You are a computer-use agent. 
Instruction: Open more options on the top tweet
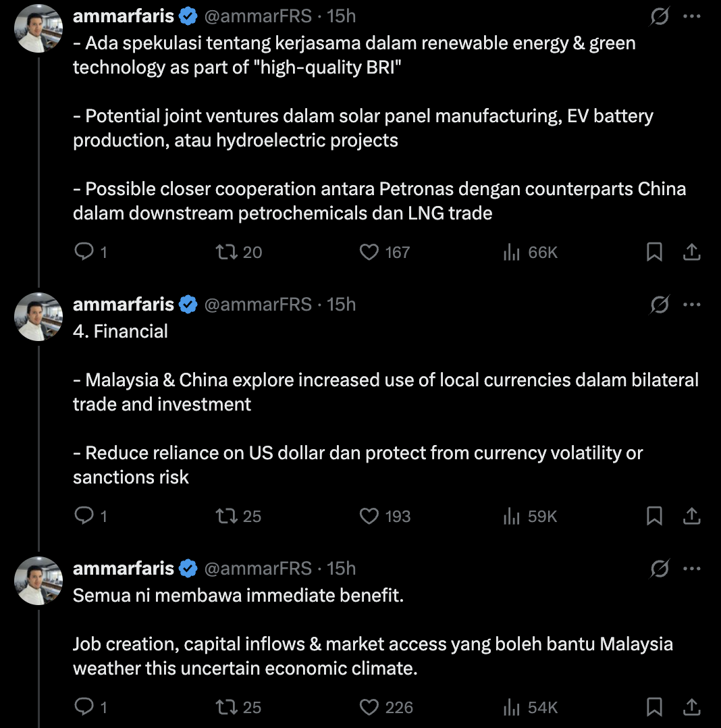pos(692,16)
